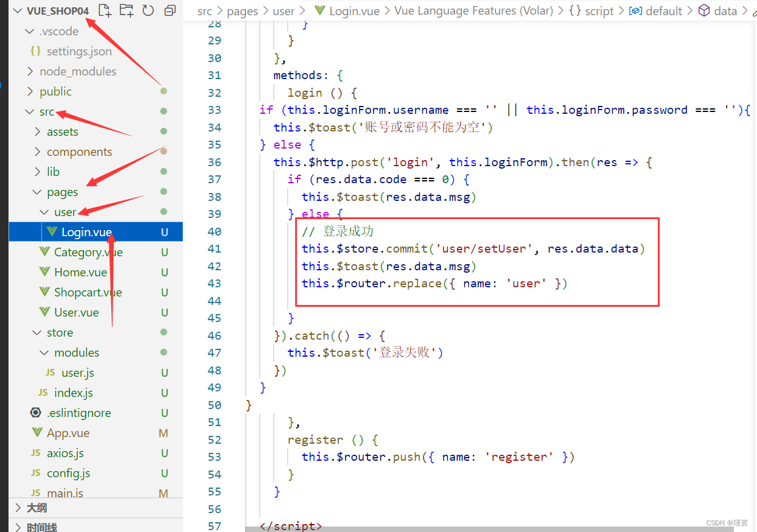Click the New File icon in explorer header
Screen dimensions: 757x532
click(x=105, y=10)
